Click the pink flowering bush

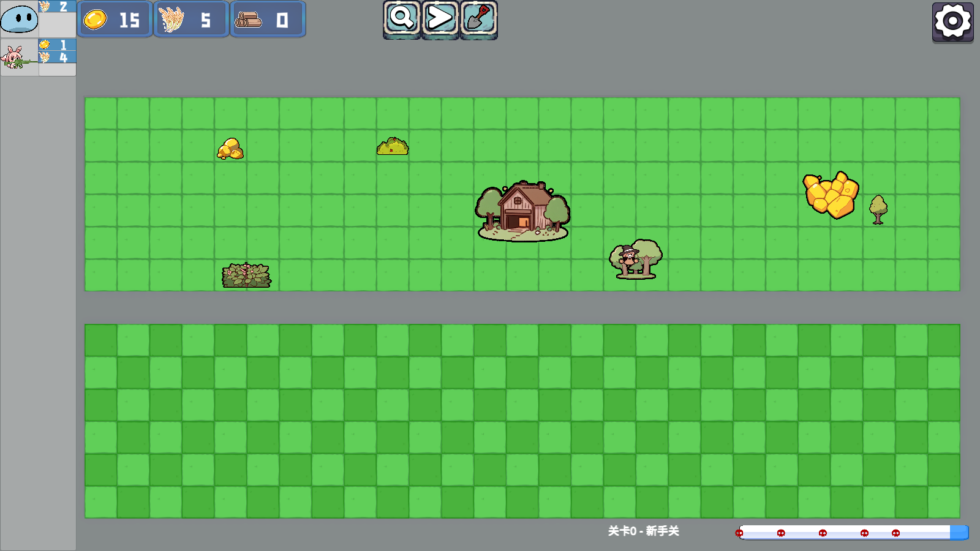[x=246, y=275]
